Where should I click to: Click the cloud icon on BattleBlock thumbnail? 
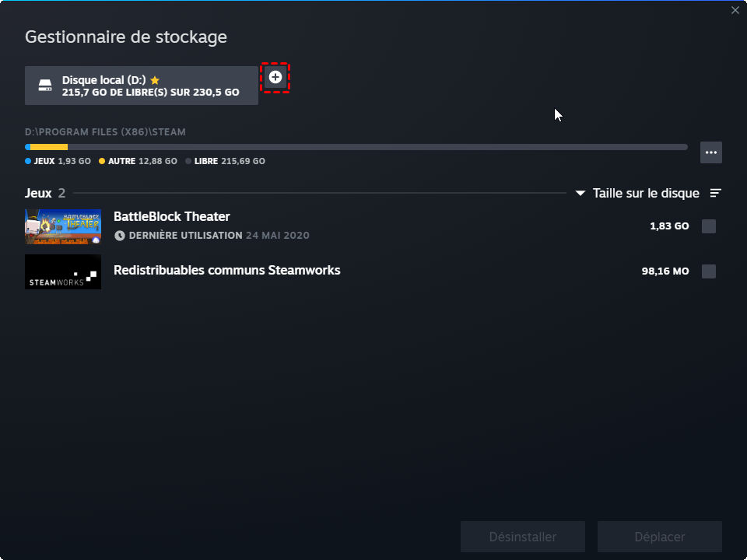[96, 240]
